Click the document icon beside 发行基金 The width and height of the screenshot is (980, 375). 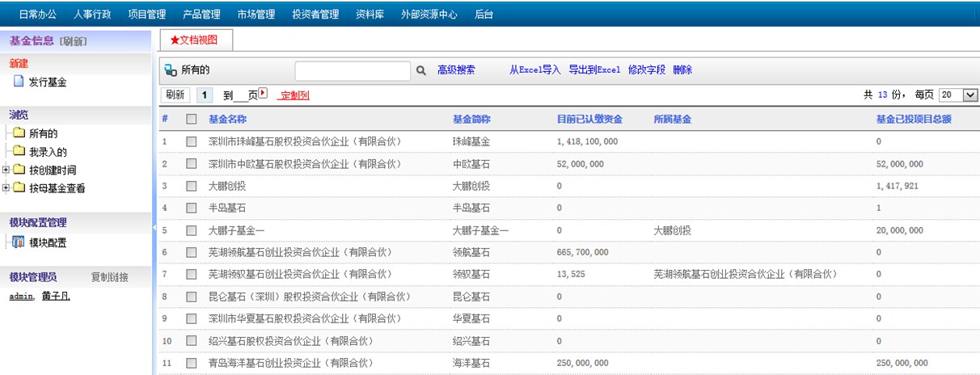(19, 82)
